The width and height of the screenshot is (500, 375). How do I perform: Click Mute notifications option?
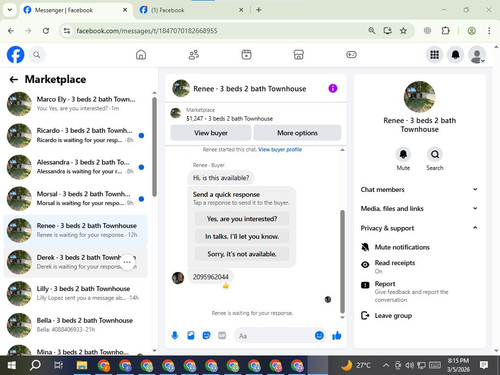(402, 247)
